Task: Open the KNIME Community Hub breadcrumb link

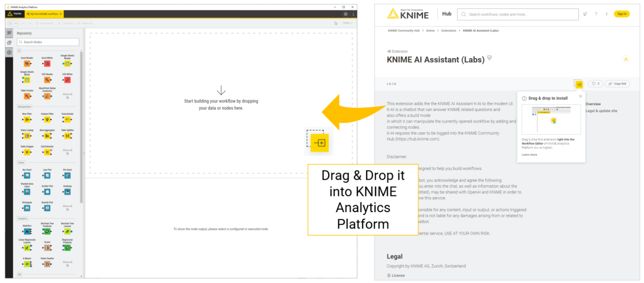Action: [403, 31]
